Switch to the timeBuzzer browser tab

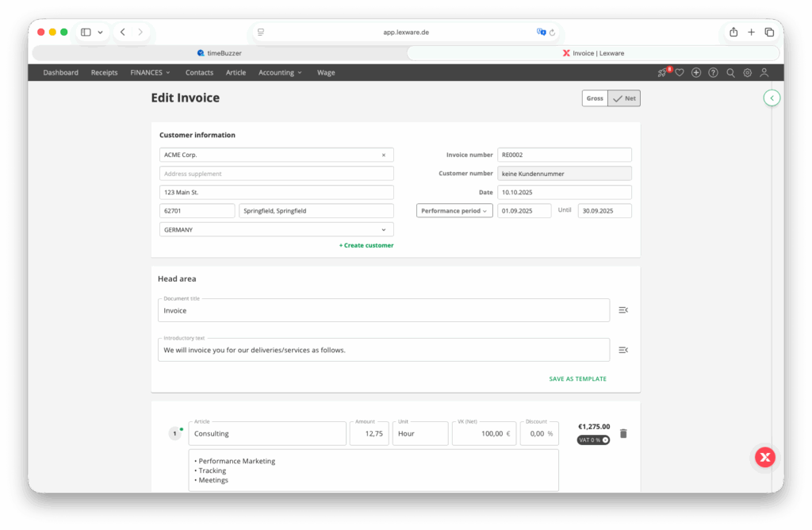220,53
